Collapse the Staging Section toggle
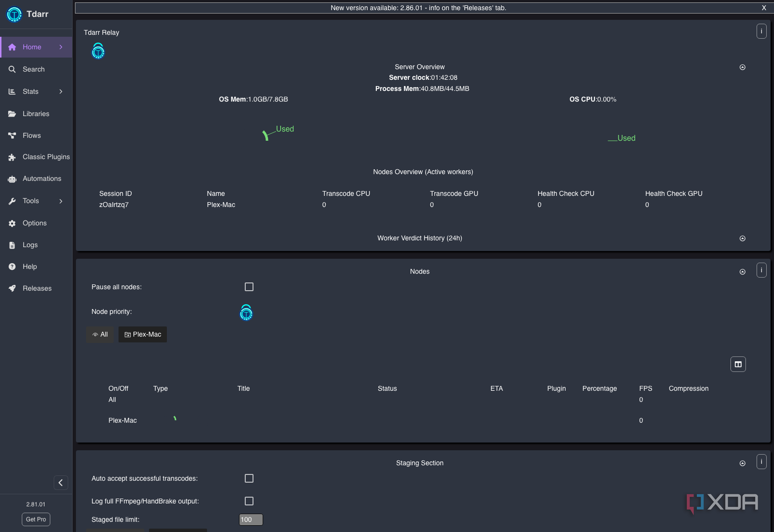 [x=743, y=463]
